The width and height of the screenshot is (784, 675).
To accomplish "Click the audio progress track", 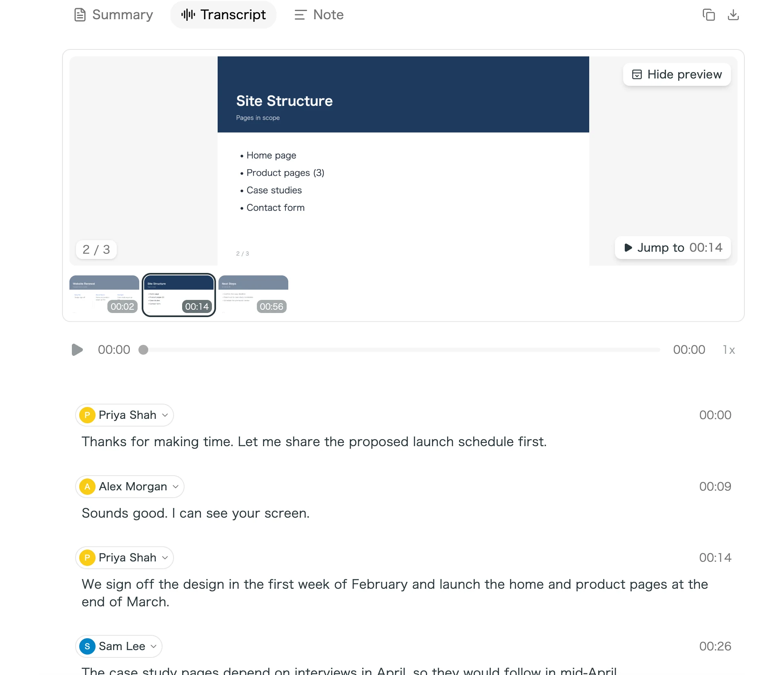I will point(402,350).
